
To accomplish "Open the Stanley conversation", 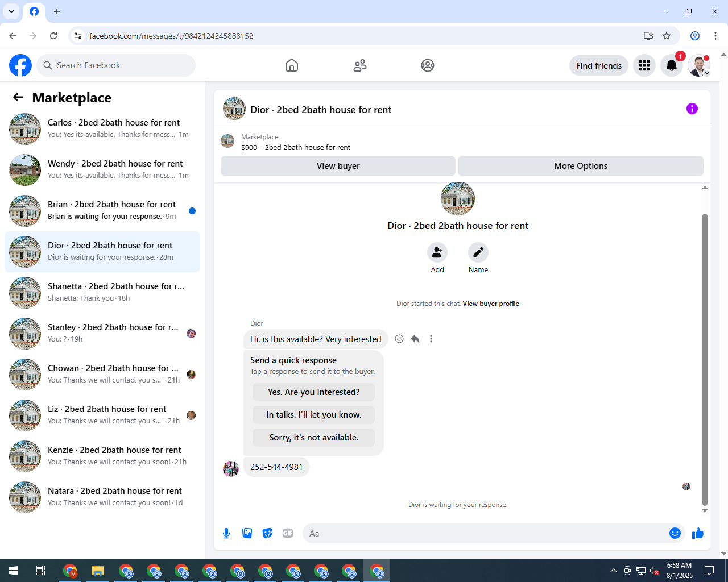I will coord(102,334).
